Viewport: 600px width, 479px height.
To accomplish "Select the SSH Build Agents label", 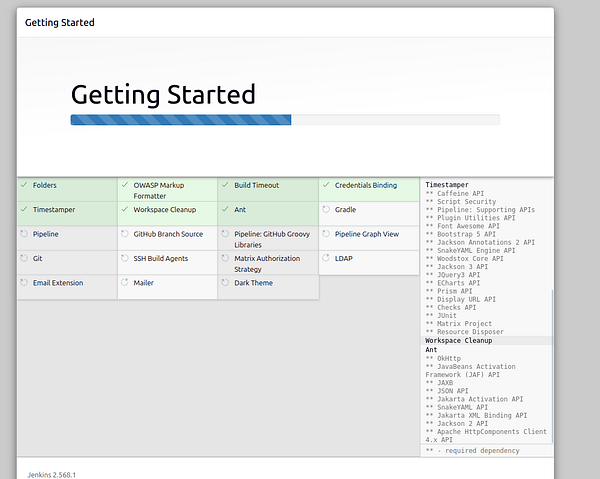I will (161, 258).
